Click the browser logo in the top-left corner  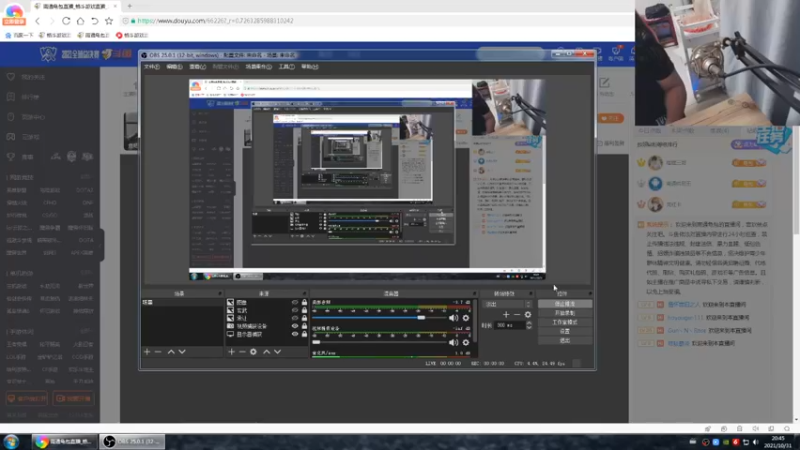coord(14,13)
